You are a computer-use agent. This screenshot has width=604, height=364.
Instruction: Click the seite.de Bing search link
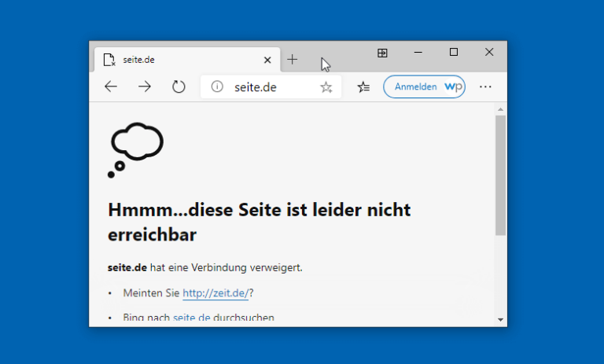[191, 318]
